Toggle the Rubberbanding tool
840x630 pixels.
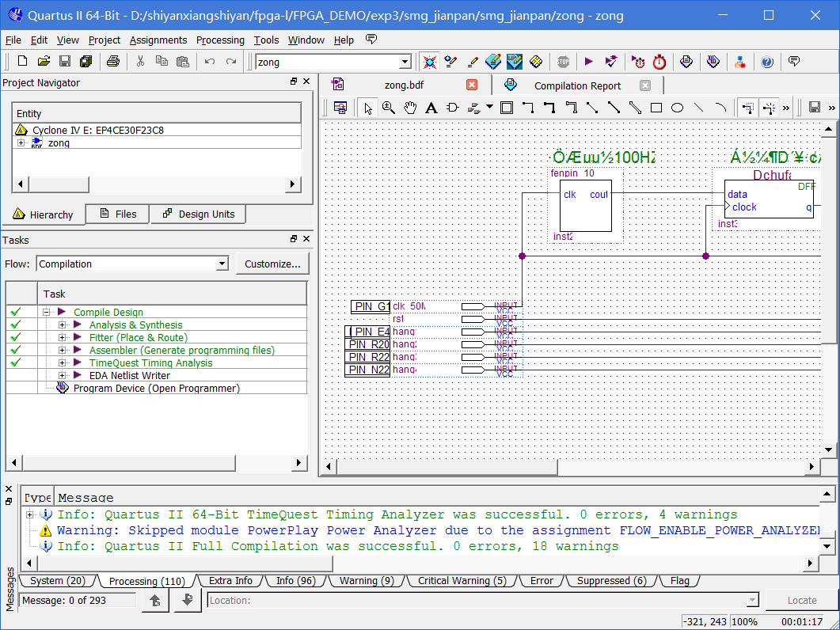point(770,108)
